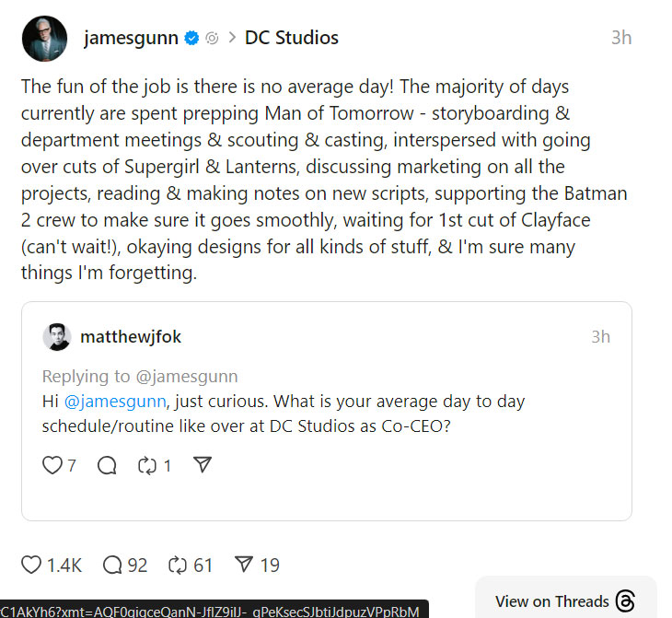Repost the quoted matthewjfok reply
The image size is (672, 618).
tap(147, 465)
